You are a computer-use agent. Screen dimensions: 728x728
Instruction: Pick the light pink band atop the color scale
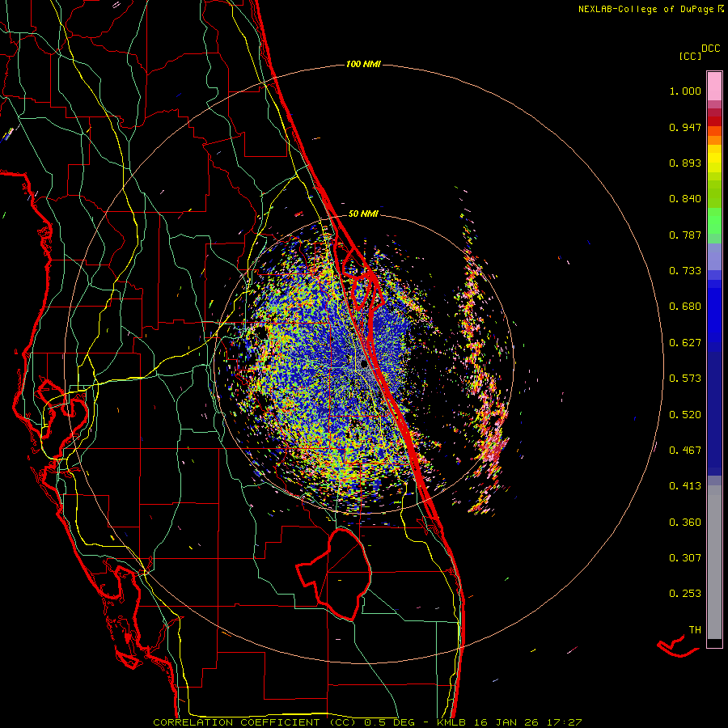[x=714, y=86]
